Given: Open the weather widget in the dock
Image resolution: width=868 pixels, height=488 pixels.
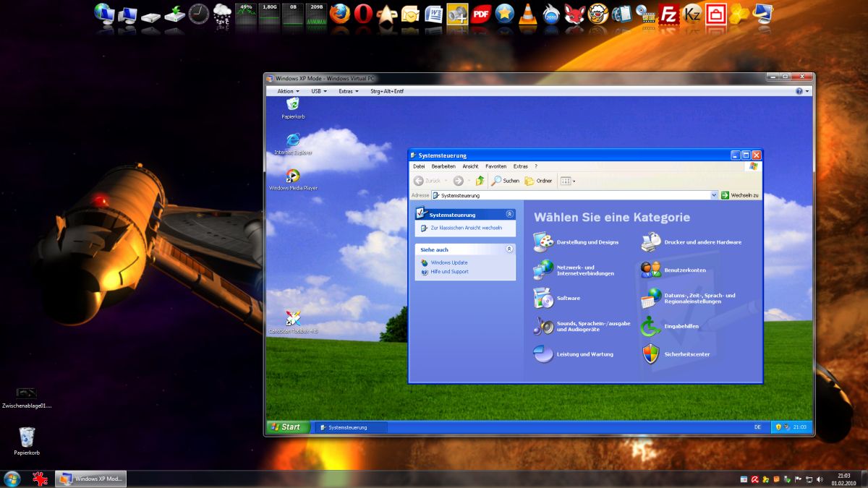Looking at the screenshot, I should click(x=223, y=13).
